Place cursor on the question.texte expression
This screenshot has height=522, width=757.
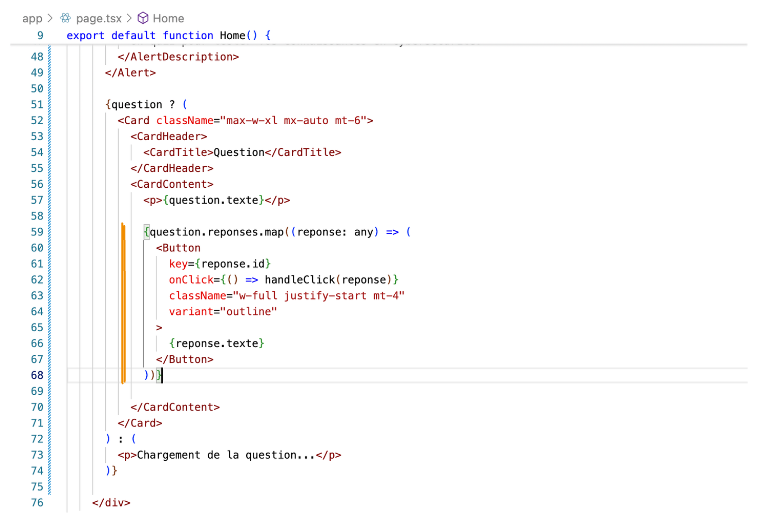pyautogui.click(x=211, y=200)
